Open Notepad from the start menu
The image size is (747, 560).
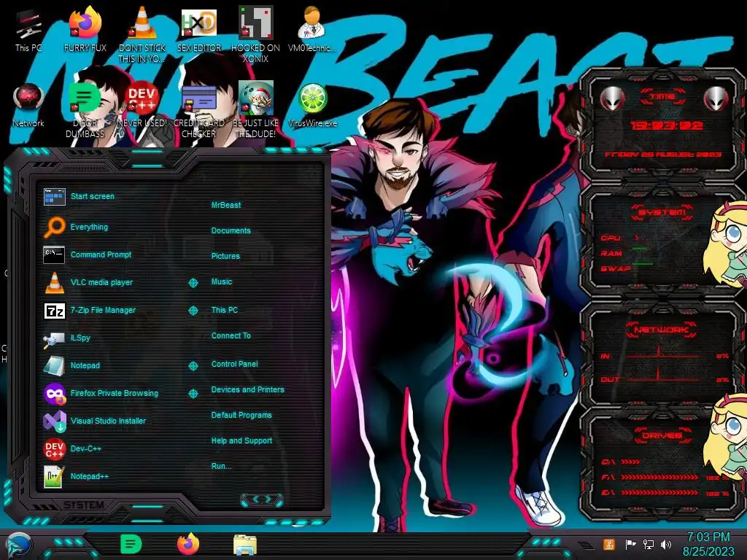coord(71,365)
